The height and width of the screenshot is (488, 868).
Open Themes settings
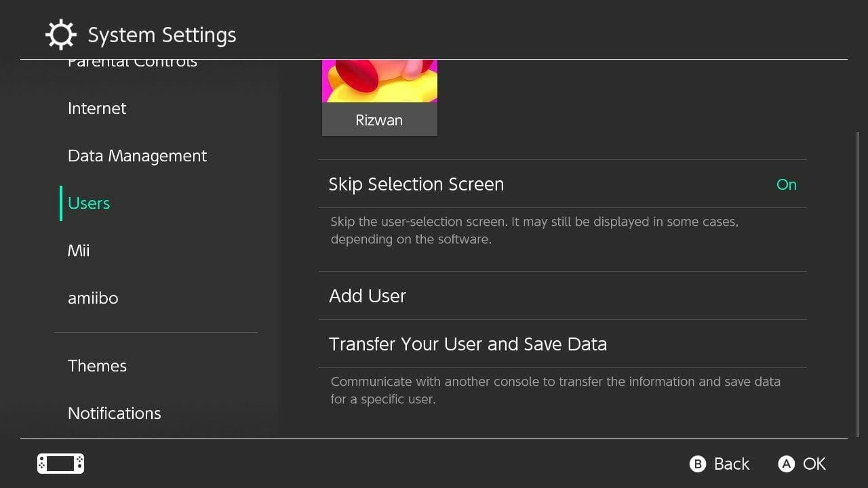97,366
